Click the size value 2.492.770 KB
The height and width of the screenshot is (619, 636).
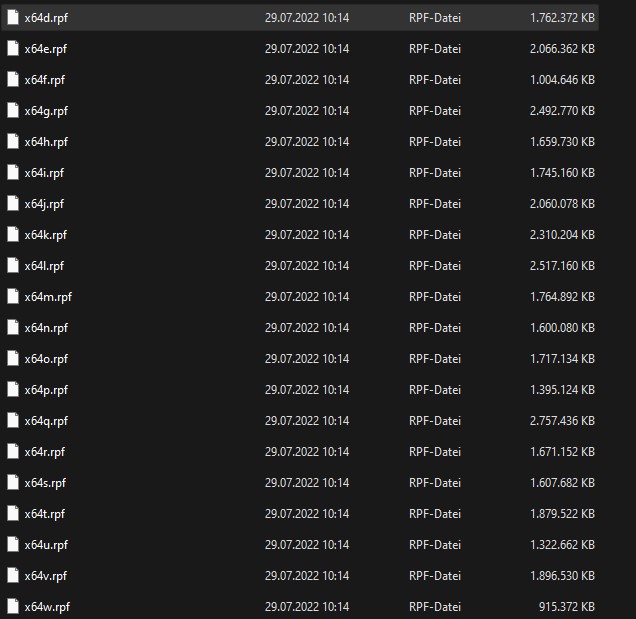pos(562,111)
